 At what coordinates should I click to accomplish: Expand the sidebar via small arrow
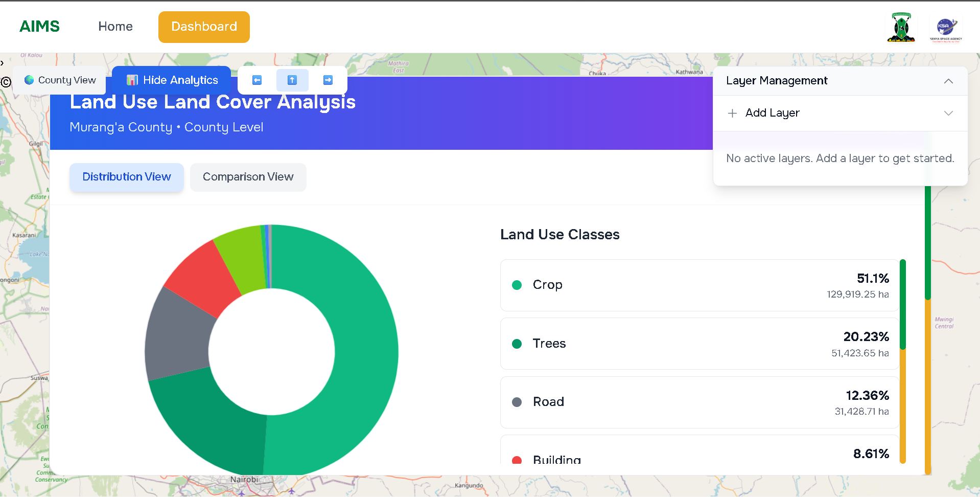[x=2, y=63]
